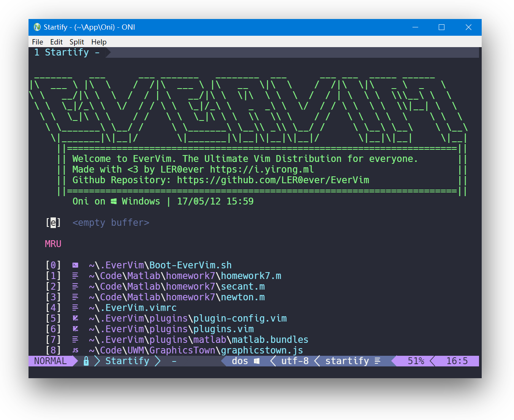Maximize the ONI window
This screenshot has width=514, height=420.
coord(441,27)
